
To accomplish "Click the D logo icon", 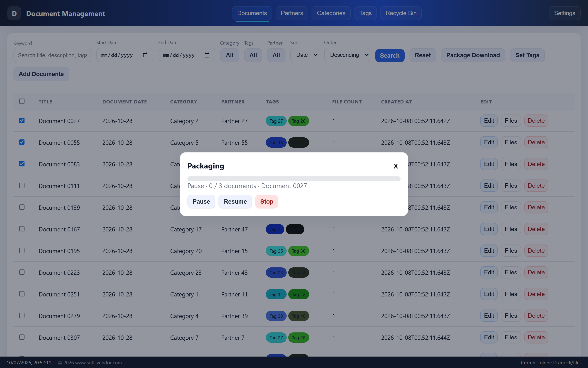I will point(14,13).
